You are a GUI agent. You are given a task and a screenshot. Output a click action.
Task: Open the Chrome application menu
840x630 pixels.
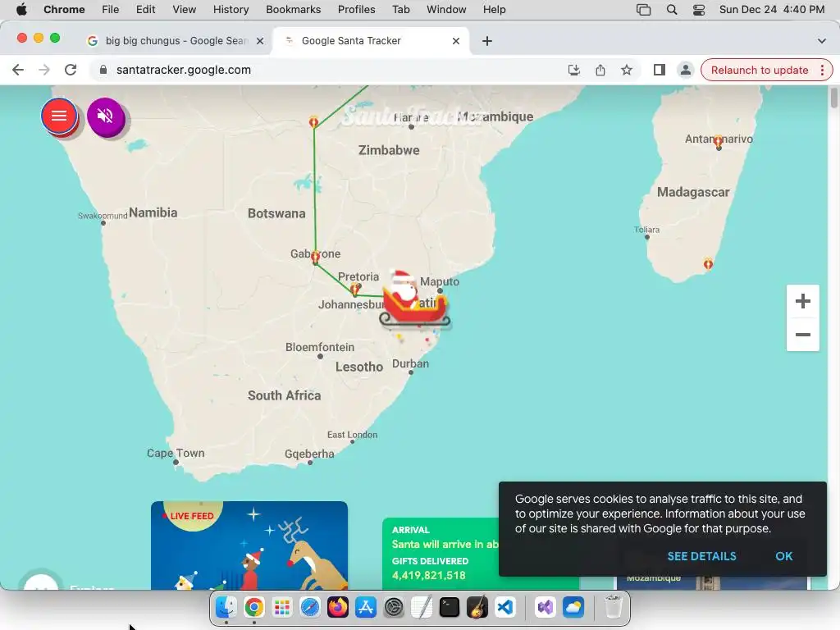(x=64, y=9)
